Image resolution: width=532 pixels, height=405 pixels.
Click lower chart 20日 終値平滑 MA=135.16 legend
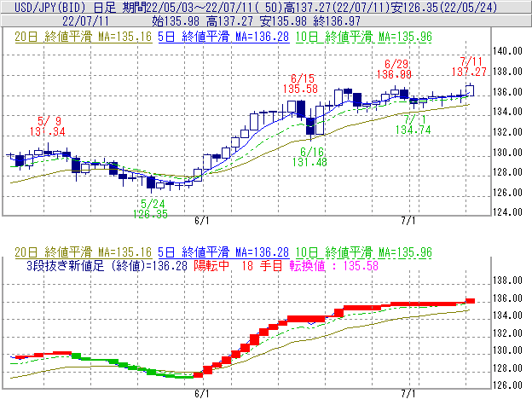[84, 252]
